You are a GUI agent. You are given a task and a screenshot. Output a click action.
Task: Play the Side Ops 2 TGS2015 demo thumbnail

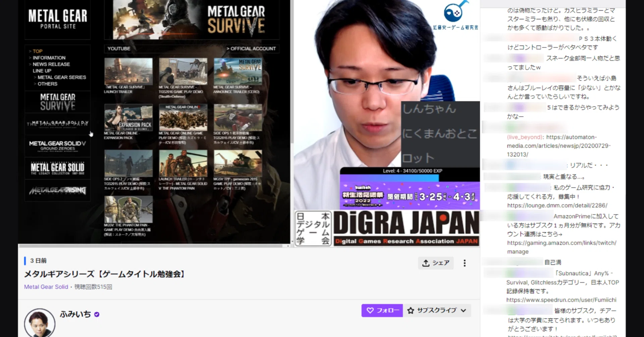tap(128, 163)
